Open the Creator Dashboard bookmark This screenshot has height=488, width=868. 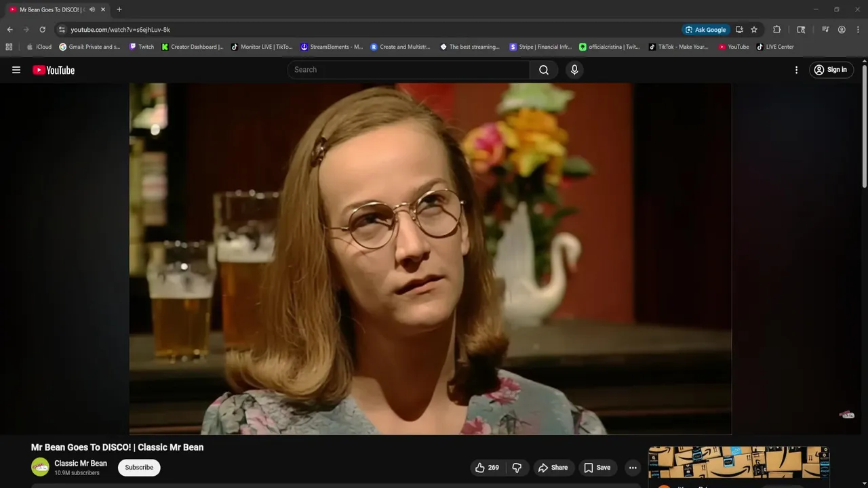pos(193,47)
